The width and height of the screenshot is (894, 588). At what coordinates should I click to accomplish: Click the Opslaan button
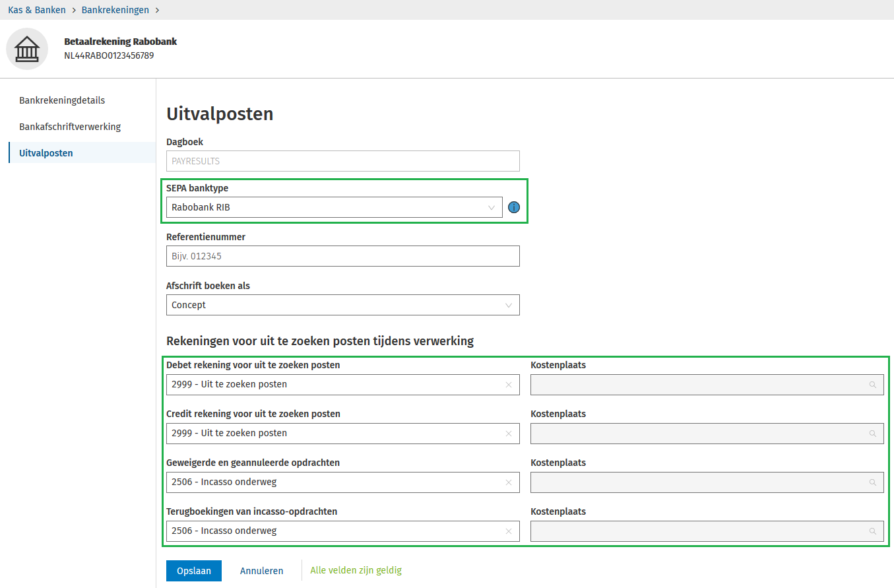(x=194, y=571)
